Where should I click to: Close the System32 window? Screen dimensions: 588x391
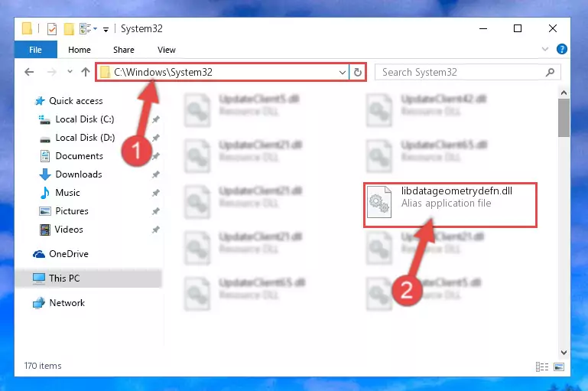click(x=552, y=28)
